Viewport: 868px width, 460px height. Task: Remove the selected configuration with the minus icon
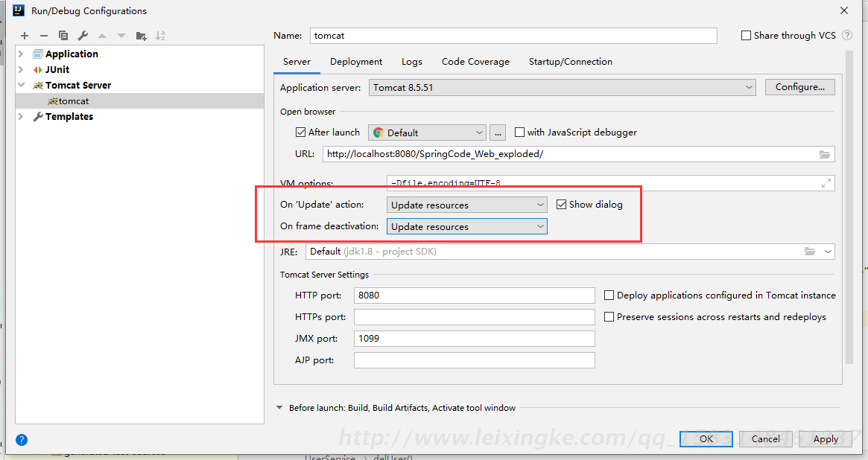[x=44, y=36]
